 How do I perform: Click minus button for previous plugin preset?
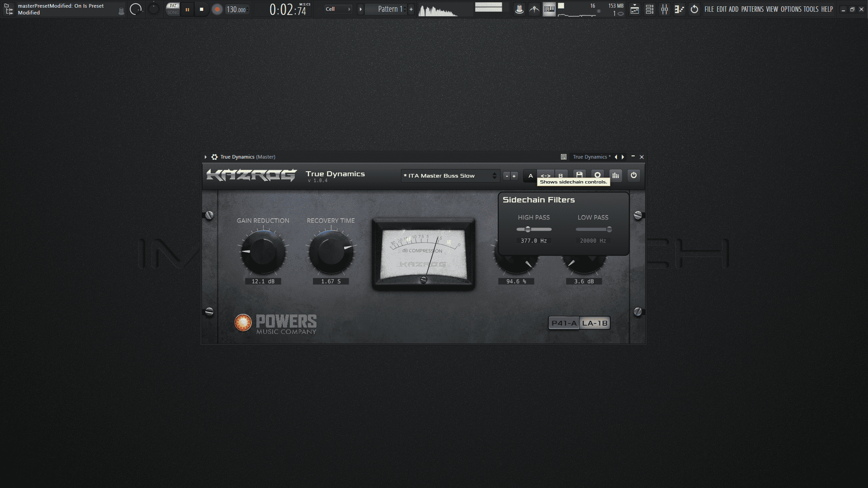pos(507,176)
